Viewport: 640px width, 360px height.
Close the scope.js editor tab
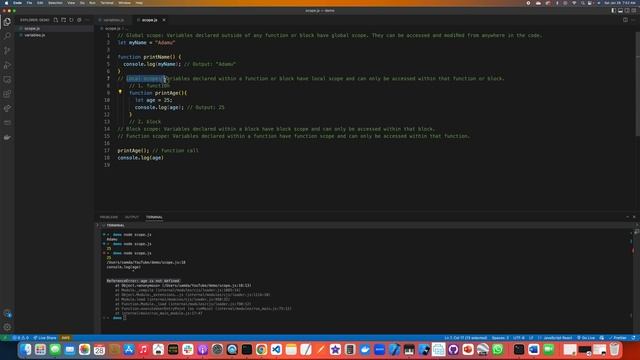[164, 20]
